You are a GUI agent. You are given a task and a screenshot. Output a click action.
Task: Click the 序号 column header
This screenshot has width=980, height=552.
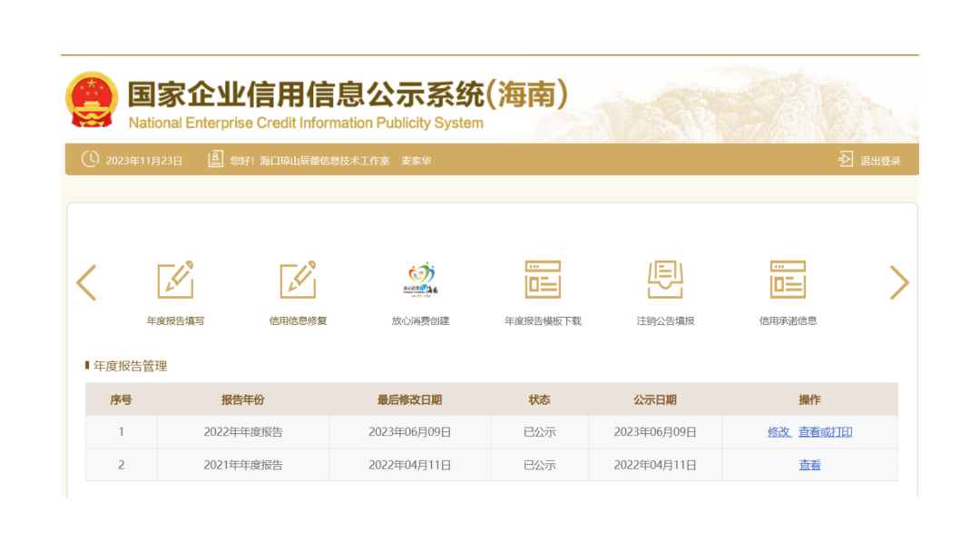coord(122,399)
